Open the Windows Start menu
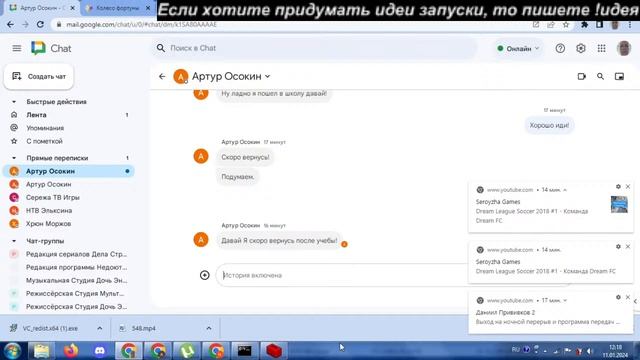The width and height of the screenshot is (640, 360). [x=13, y=351]
